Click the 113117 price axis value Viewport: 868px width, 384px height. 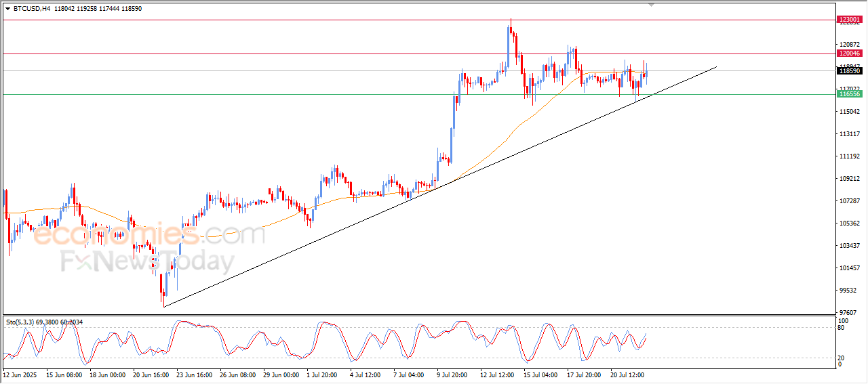click(850, 133)
